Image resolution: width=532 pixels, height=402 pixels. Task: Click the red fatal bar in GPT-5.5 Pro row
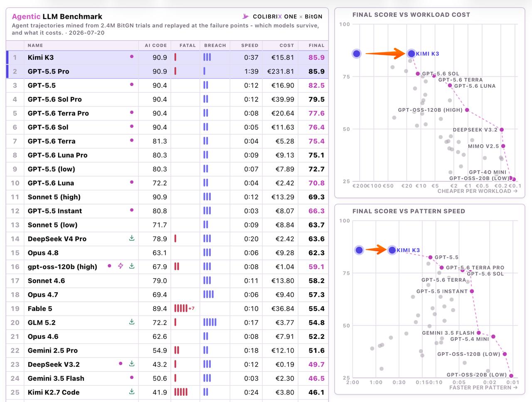175,71
